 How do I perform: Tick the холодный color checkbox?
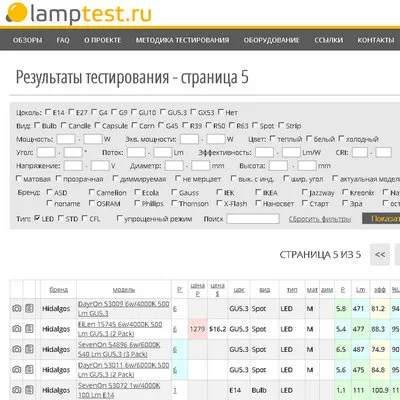click(341, 138)
